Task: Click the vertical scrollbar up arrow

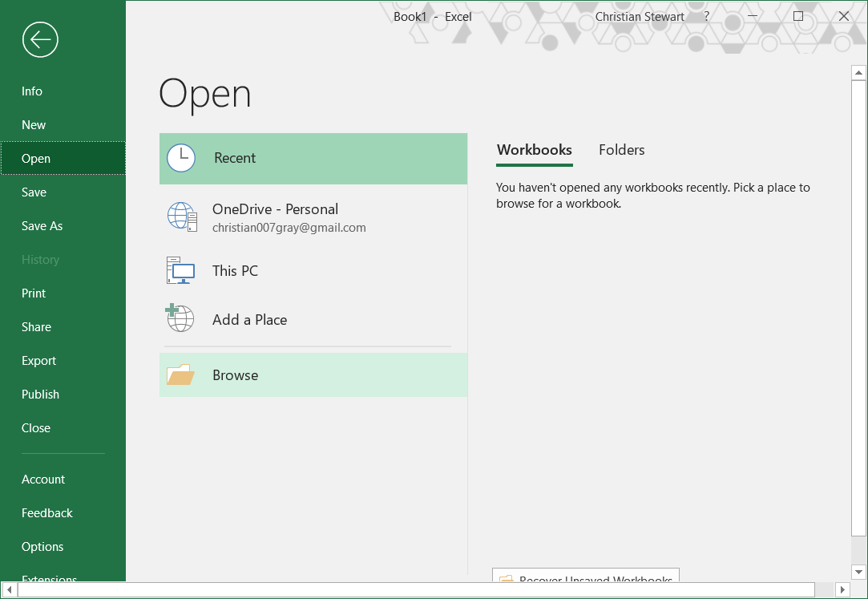Action: [858, 72]
